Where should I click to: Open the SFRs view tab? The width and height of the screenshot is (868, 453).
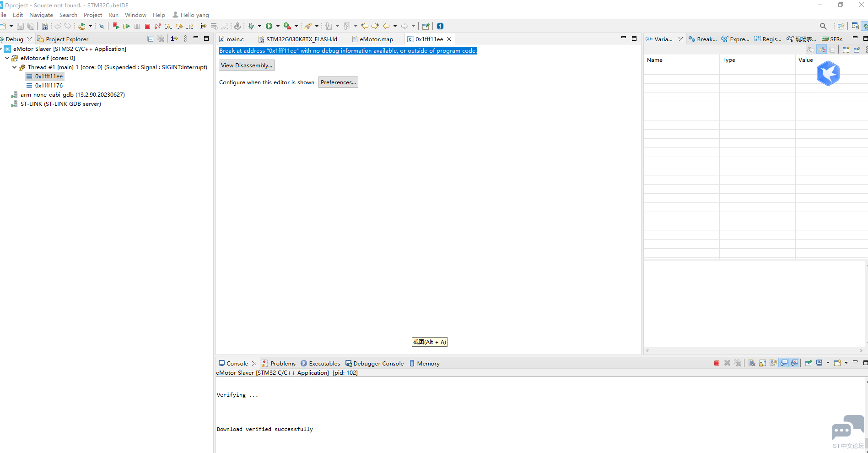click(832, 39)
